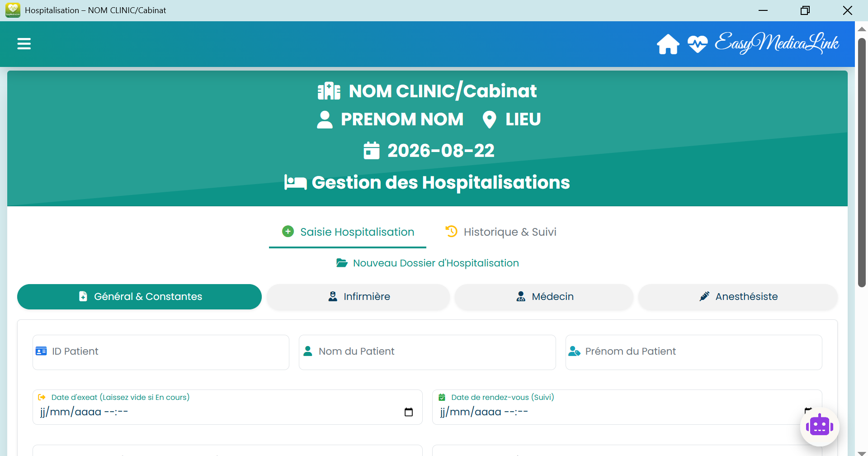The height and width of the screenshot is (456, 868).
Task: Focus the Nom du Patient field
Action: pyautogui.click(x=427, y=352)
